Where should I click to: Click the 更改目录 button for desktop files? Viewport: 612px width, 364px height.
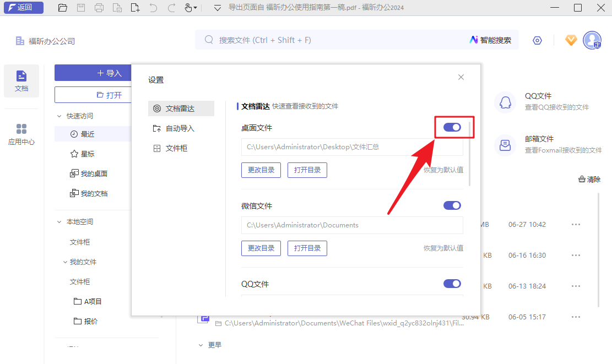click(261, 170)
